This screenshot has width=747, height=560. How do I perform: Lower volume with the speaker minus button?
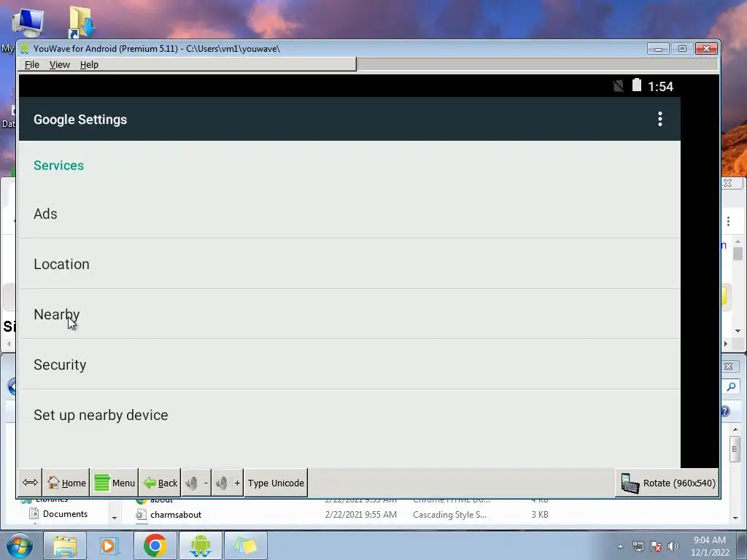coord(196,483)
